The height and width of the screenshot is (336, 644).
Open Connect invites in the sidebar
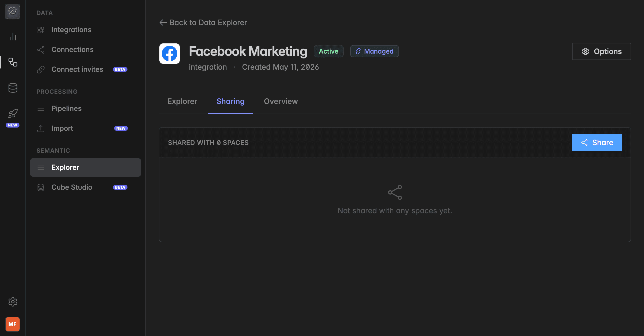86,69
